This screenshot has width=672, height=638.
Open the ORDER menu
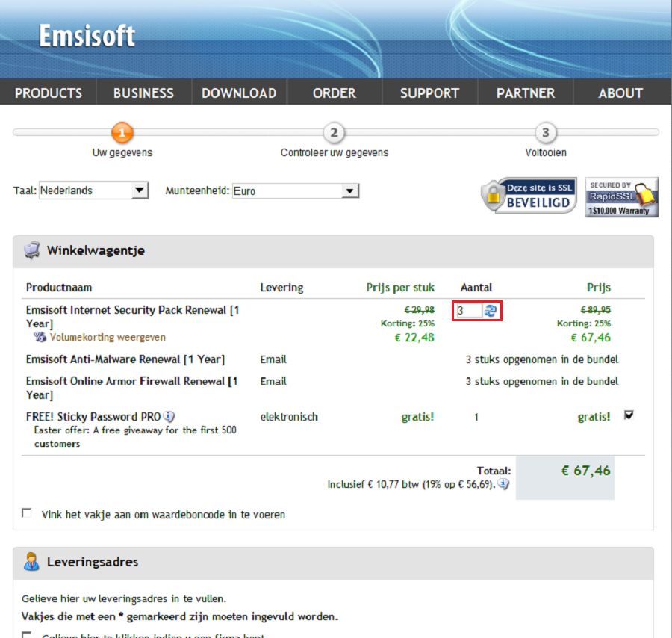click(335, 93)
